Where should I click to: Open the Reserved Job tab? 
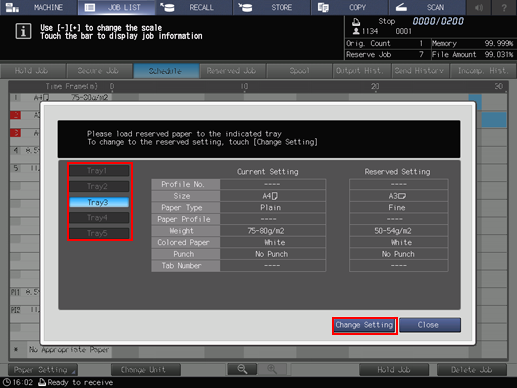click(232, 71)
